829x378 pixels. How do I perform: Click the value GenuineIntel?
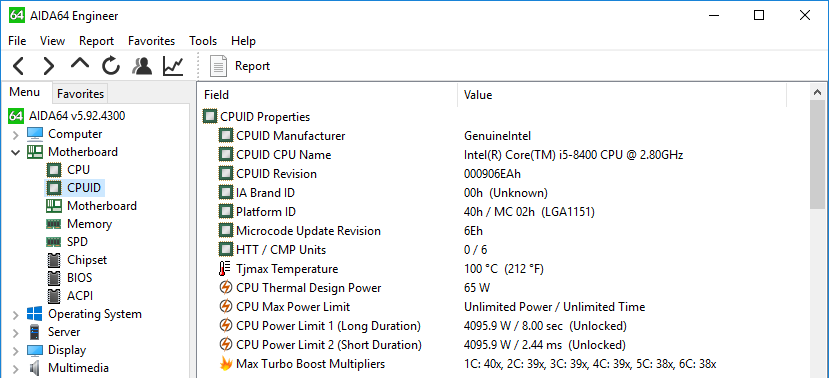coord(498,136)
